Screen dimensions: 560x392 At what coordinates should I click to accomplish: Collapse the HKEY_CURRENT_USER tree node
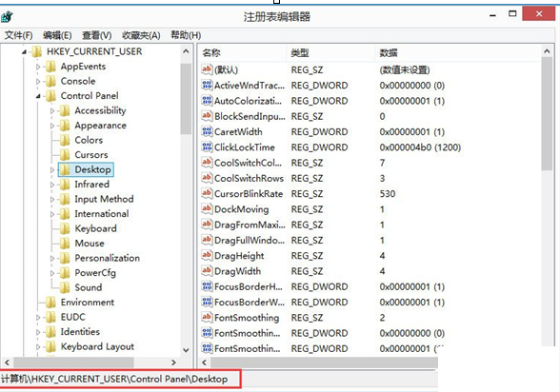tap(24, 52)
